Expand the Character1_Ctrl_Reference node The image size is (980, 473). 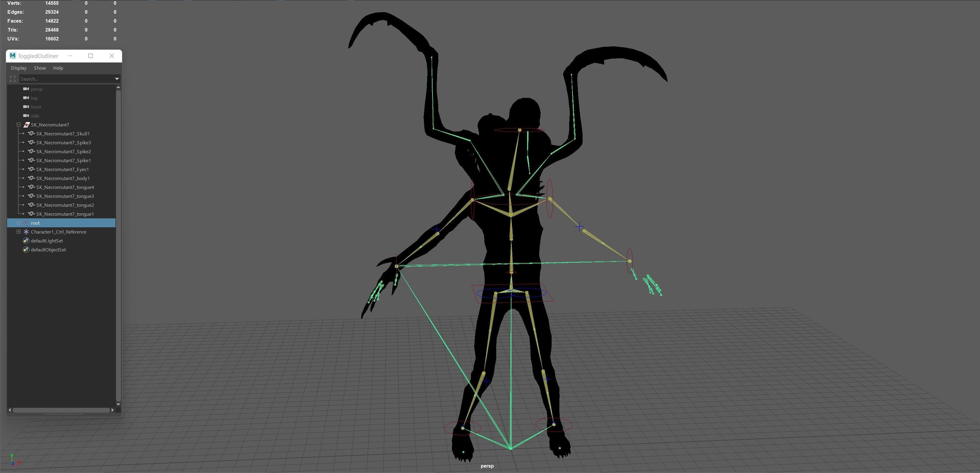[18, 232]
